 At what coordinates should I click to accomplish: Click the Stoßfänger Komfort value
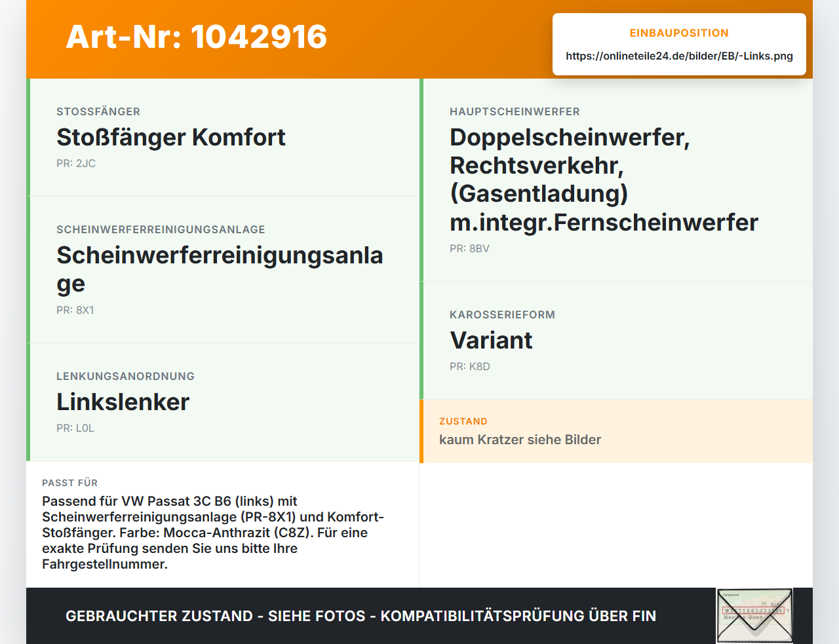coord(171,137)
